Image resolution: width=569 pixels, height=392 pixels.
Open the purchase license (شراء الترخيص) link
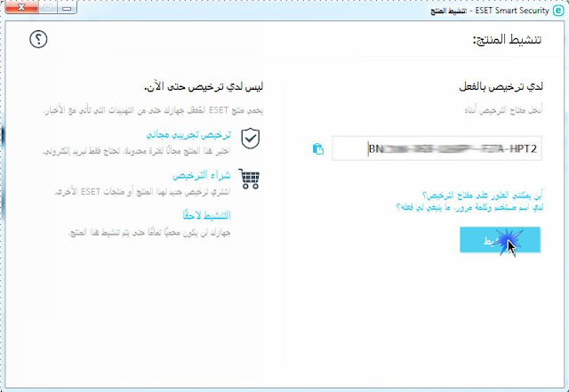point(202,175)
